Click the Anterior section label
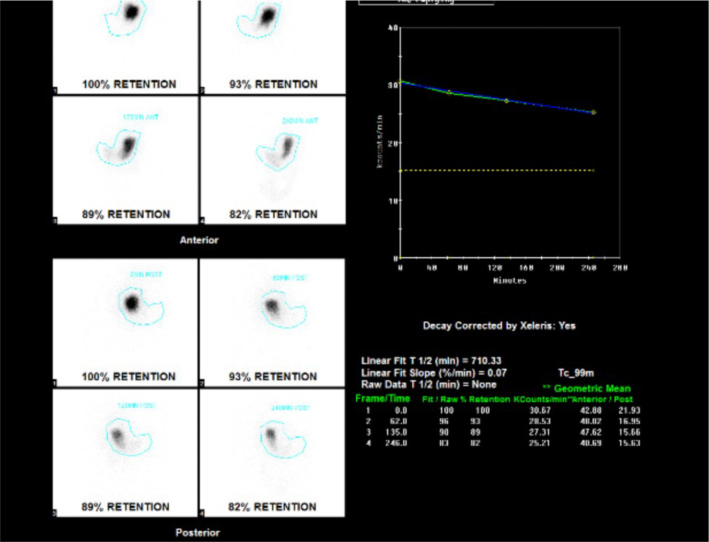Image resolution: width=709 pixels, height=542 pixels. 199,240
